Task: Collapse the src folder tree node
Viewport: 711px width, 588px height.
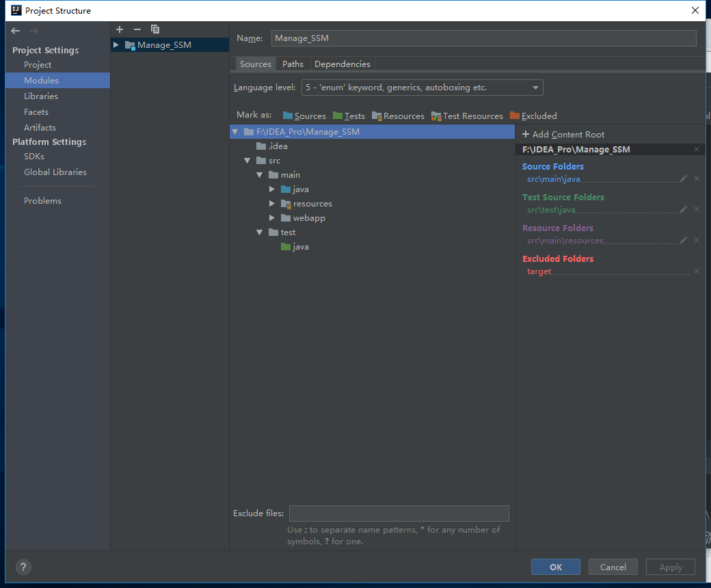Action: pos(247,161)
